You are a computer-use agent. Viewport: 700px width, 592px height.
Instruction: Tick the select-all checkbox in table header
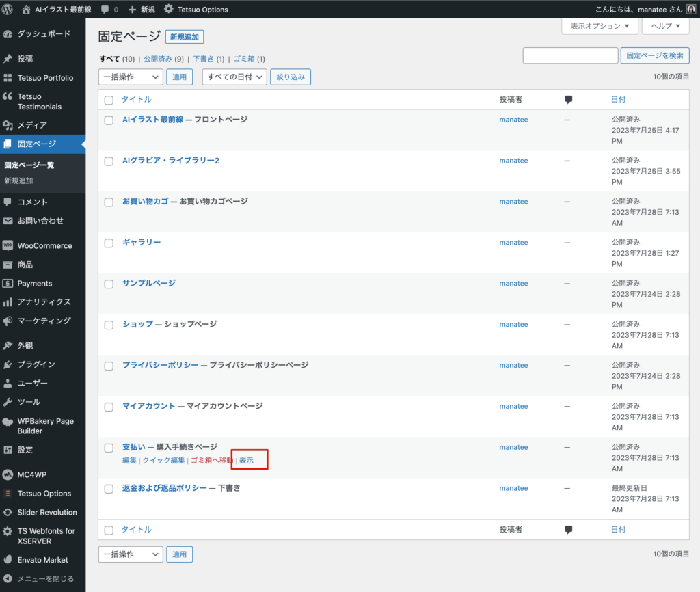tap(109, 100)
